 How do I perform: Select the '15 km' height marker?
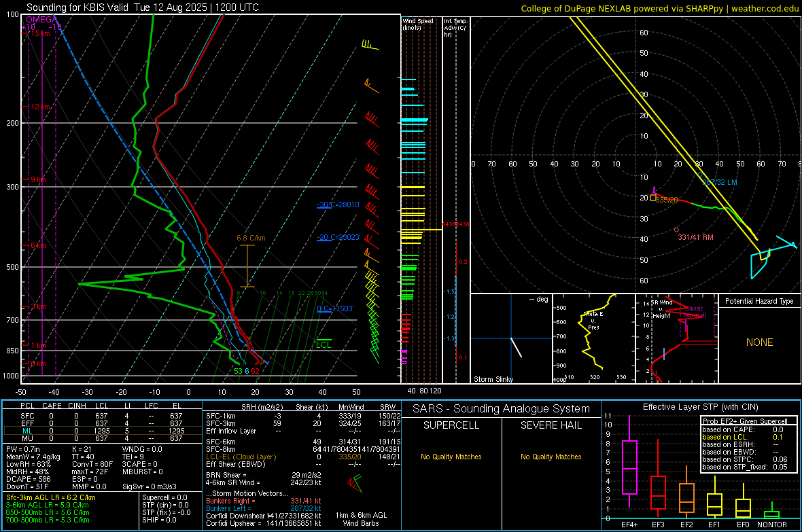40,33
